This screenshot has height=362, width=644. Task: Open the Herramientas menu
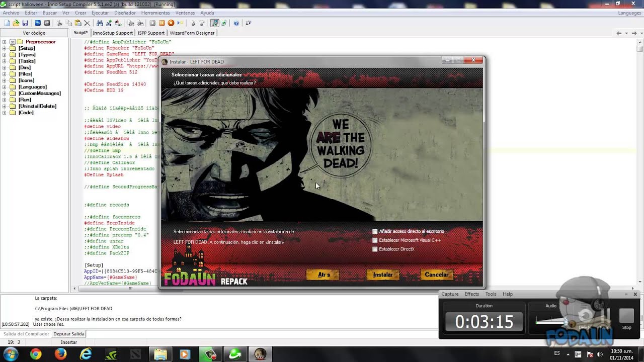(x=155, y=13)
